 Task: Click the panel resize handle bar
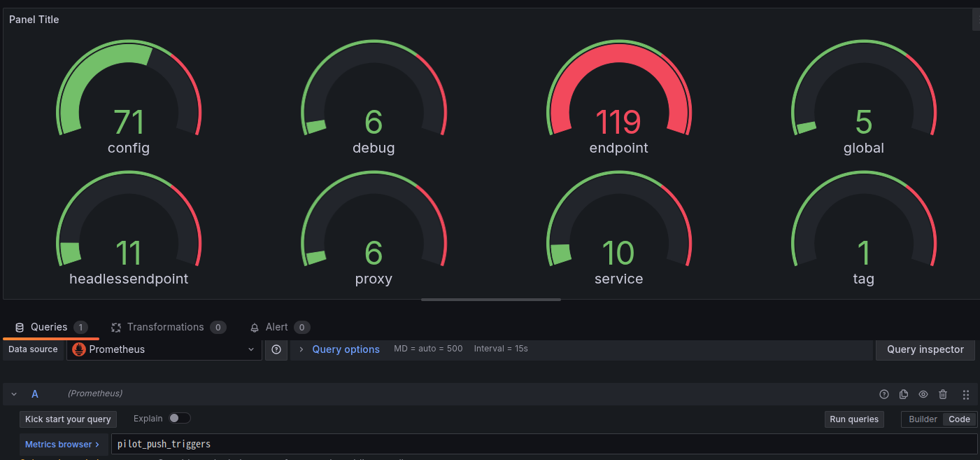click(x=491, y=300)
